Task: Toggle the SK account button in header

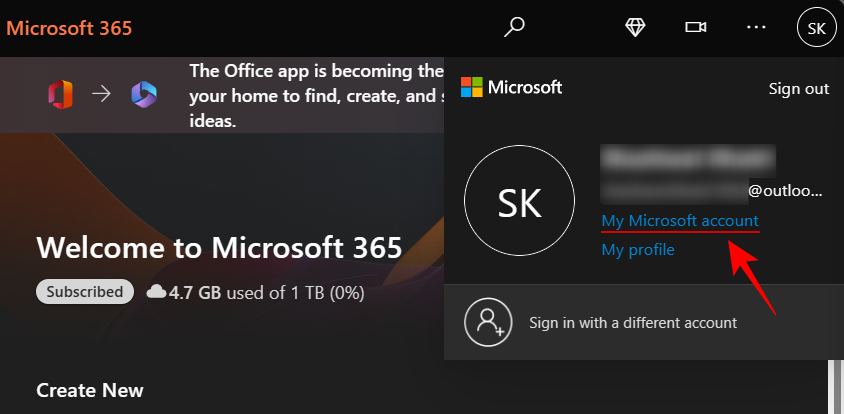Action: click(x=816, y=28)
